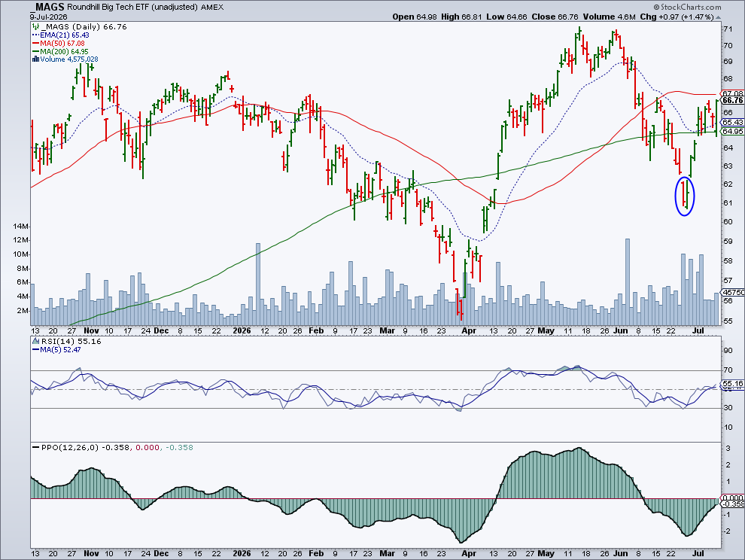Click the AMEX exchange label

tap(212, 7)
